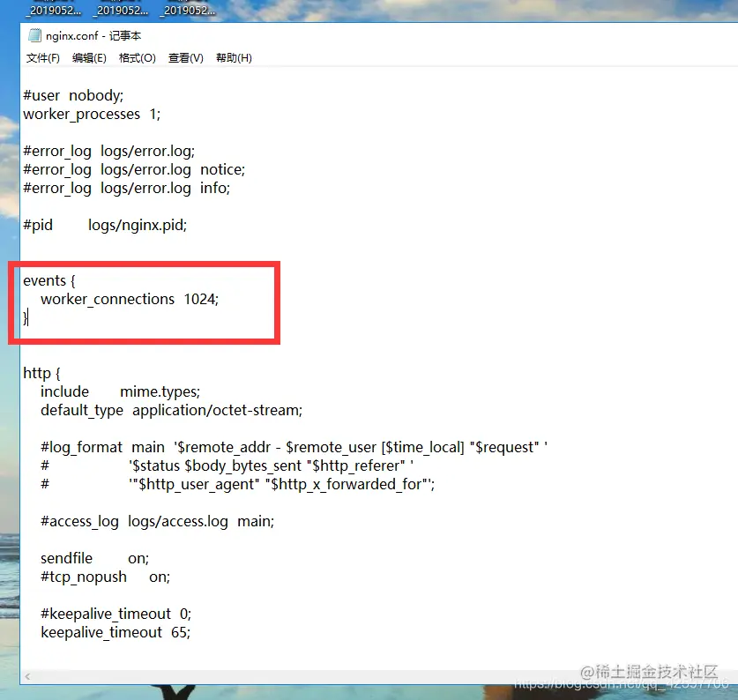Click the 'worker_connections 1024;' line
Screen dimensions: 738x700
click(x=130, y=300)
